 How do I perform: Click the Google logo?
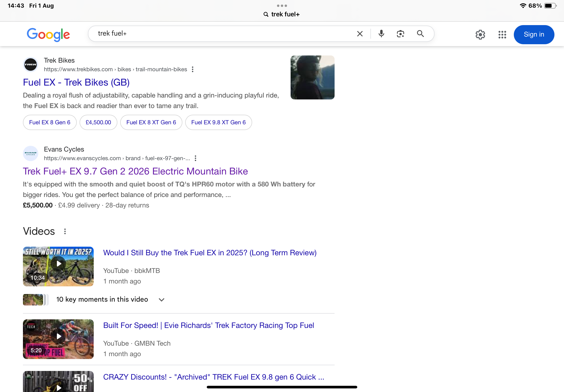pyautogui.click(x=48, y=35)
